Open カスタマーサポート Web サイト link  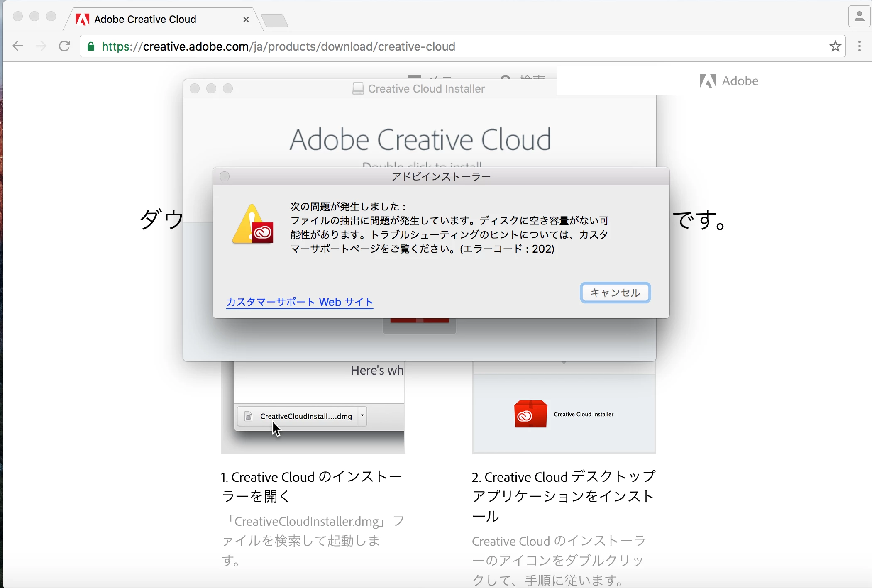[x=300, y=302]
